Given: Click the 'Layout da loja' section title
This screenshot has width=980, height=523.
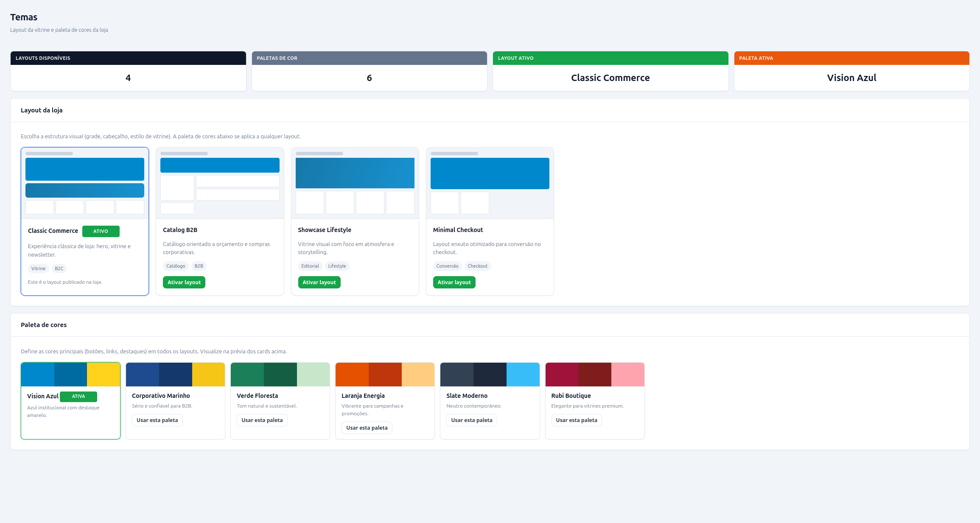Looking at the screenshot, I should (42, 110).
